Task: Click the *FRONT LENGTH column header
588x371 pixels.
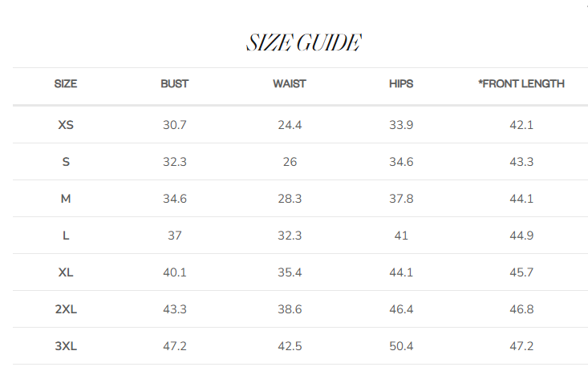Action: (521, 83)
